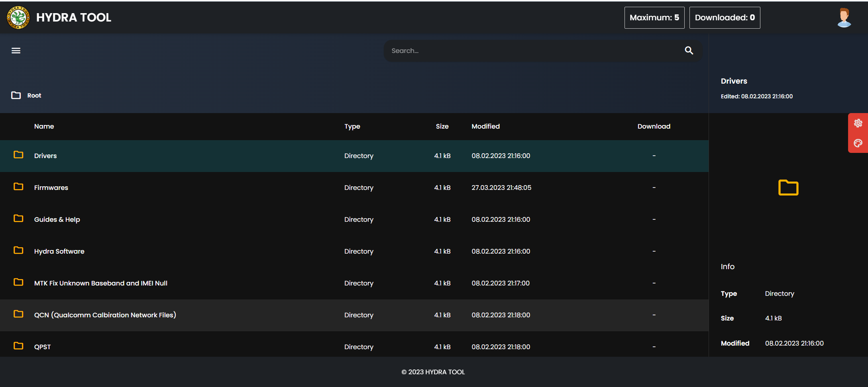Click into the Search field

[x=530, y=51]
